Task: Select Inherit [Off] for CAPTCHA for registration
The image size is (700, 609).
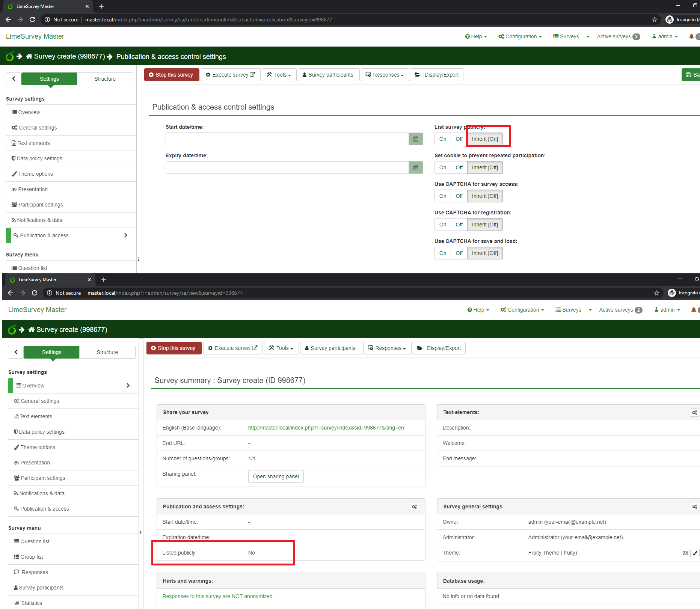Action: (484, 225)
